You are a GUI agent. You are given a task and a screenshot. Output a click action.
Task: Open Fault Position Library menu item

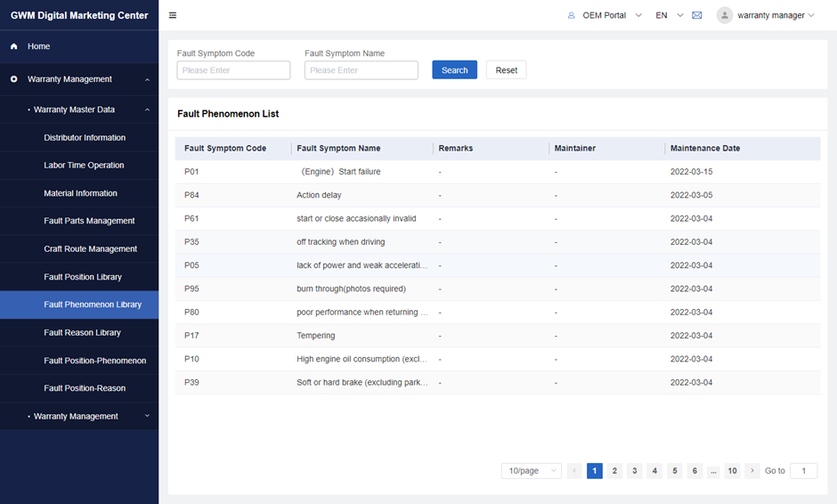click(x=79, y=277)
